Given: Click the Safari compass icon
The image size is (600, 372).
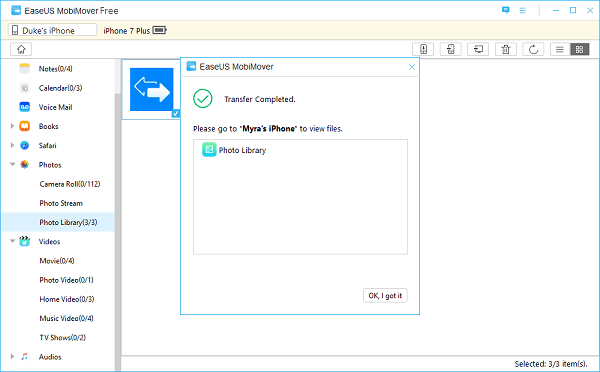Looking at the screenshot, I should tap(24, 145).
